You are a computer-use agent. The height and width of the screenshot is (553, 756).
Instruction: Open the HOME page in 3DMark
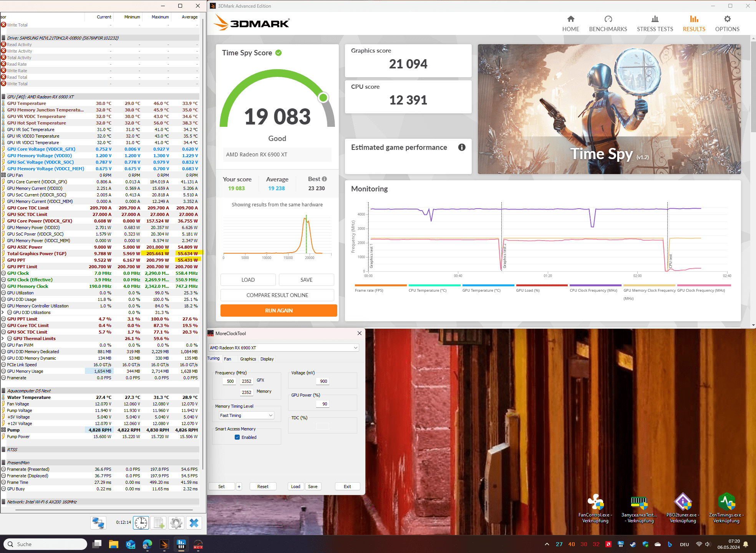[x=570, y=23]
